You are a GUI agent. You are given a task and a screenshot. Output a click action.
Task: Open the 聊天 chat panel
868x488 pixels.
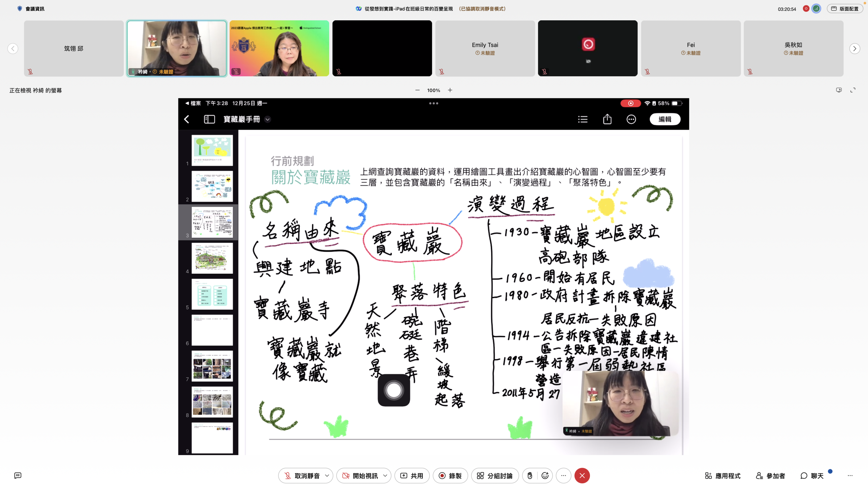tap(812, 475)
